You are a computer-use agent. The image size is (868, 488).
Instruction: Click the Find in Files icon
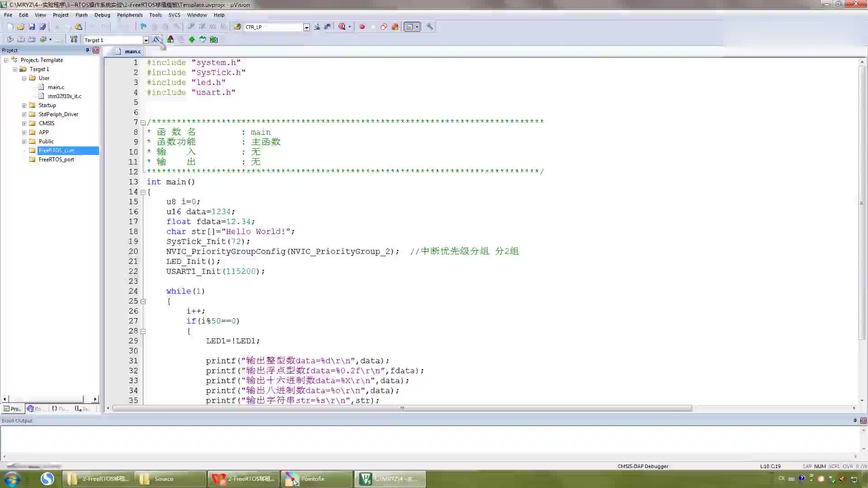point(238,27)
